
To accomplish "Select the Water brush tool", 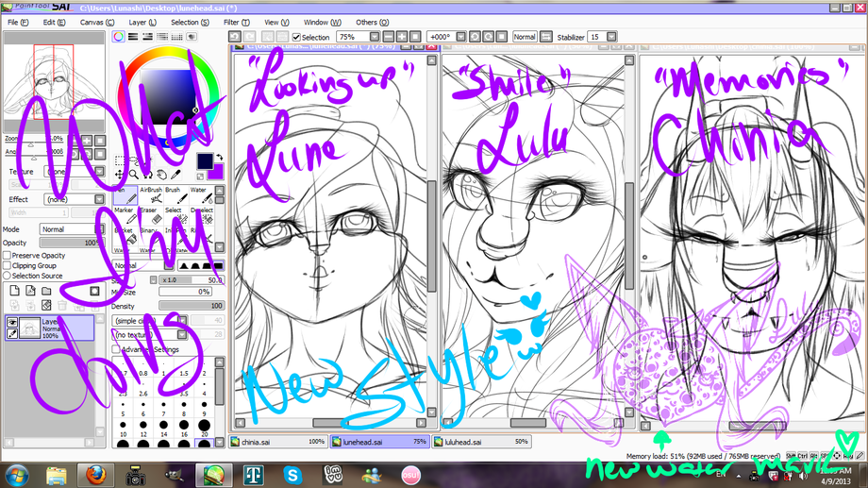I will point(202,195).
